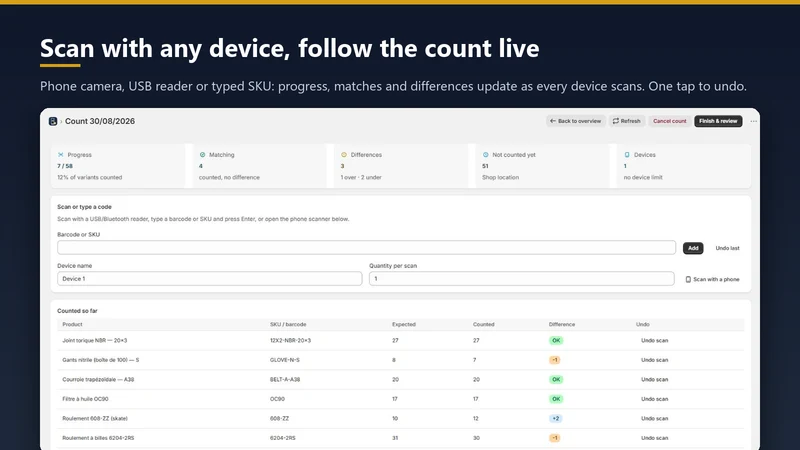Undo scan for Gants nitrile row
The height and width of the screenshot is (450, 800).
[x=654, y=360]
